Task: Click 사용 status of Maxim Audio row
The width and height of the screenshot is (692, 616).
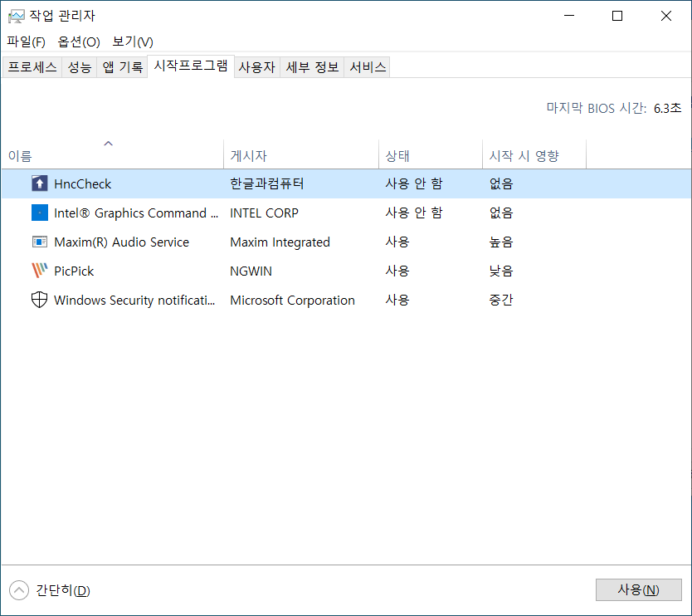Action: [x=397, y=242]
